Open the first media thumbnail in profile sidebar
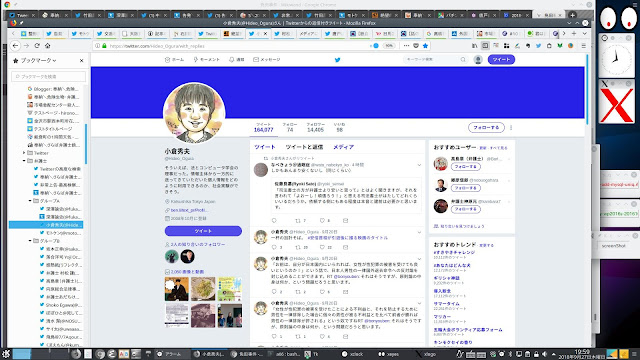The height and width of the screenshot is (360, 640). coord(177,289)
